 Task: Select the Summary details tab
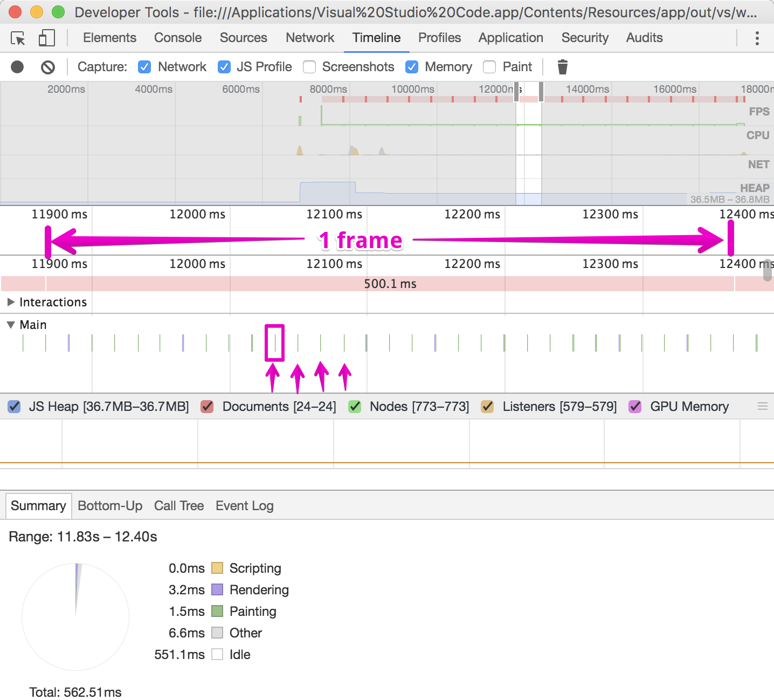[x=38, y=506]
